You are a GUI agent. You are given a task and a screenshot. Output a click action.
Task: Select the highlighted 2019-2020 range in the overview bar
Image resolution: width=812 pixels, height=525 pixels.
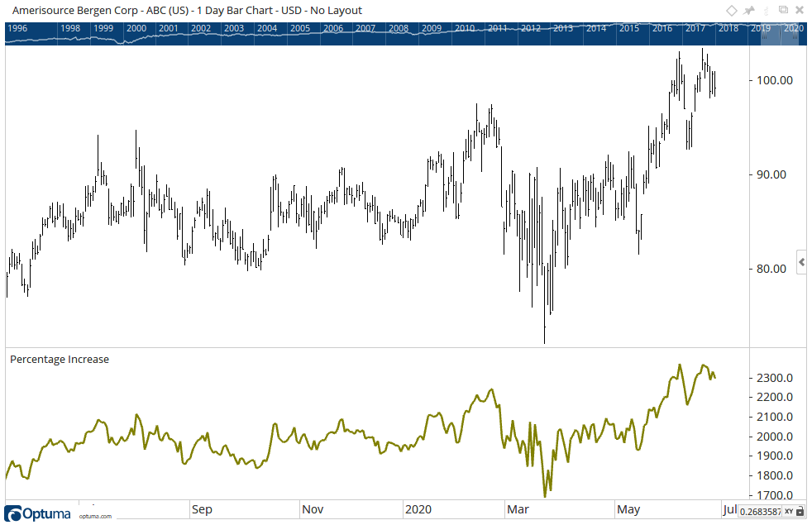pyautogui.click(x=780, y=34)
